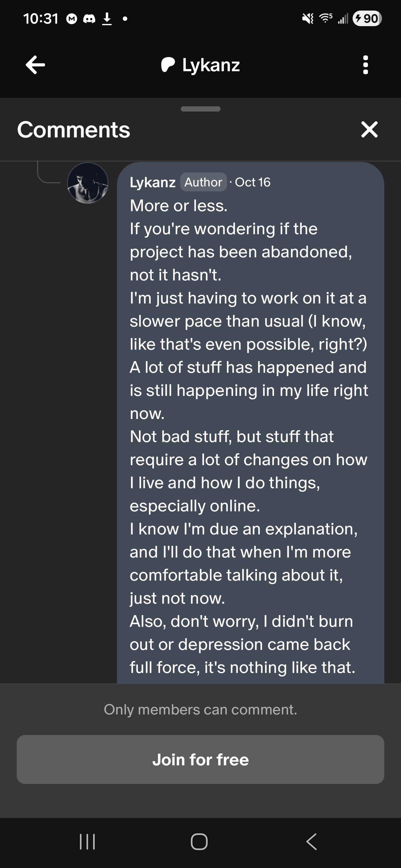Viewport: 401px width, 868px height.
Task: Tap the Patreon logo beside Lykanz
Action: coord(168,65)
